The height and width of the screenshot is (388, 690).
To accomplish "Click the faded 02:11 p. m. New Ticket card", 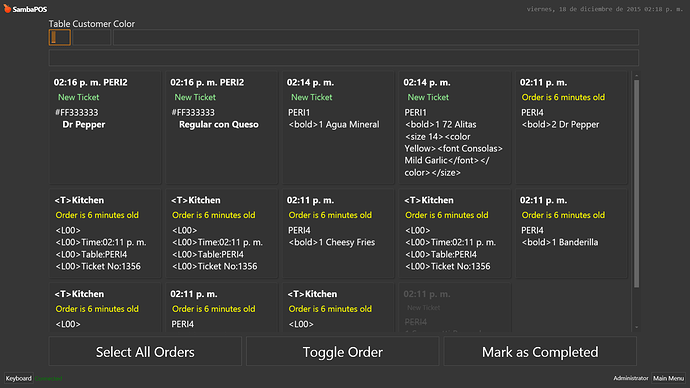I will [455, 307].
